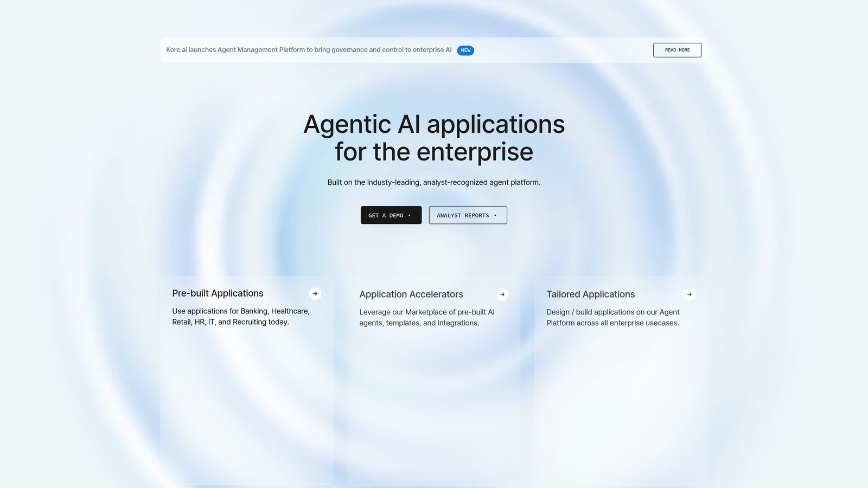This screenshot has height=488, width=868.
Task: Click the dot icon inside GET A DEMO button
Action: coord(409,215)
